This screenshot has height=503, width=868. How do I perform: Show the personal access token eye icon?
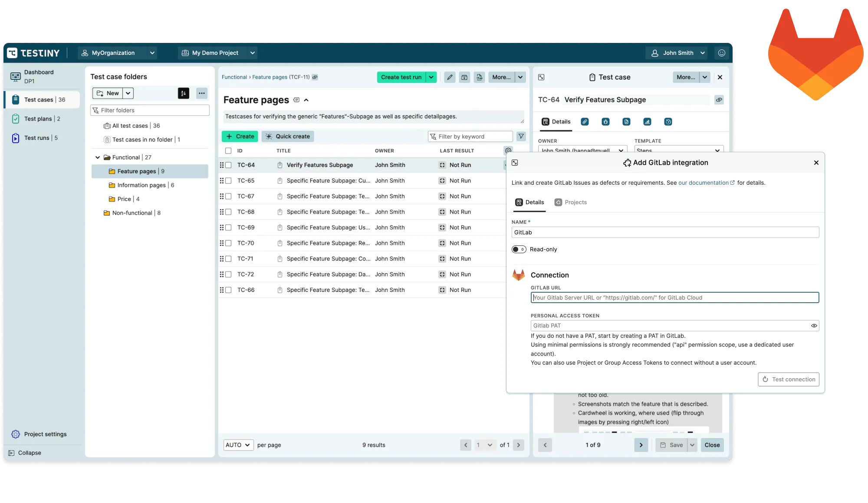(814, 326)
